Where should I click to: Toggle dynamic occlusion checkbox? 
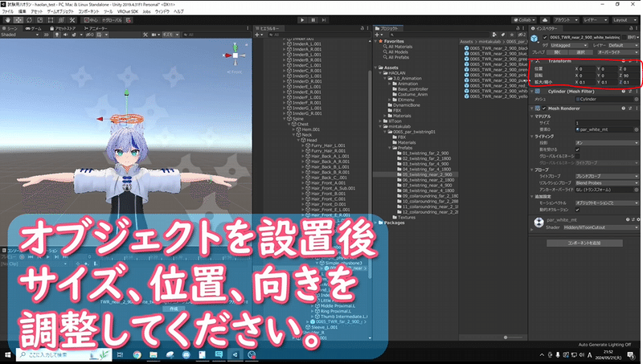point(577,210)
